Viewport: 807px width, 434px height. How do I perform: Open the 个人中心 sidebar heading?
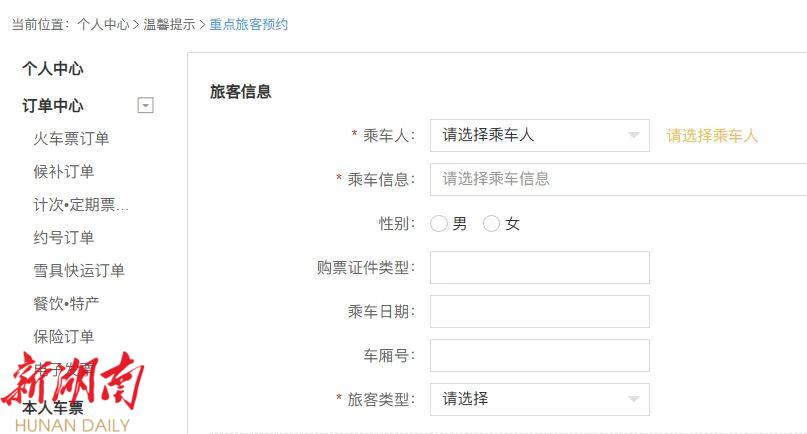(x=53, y=69)
